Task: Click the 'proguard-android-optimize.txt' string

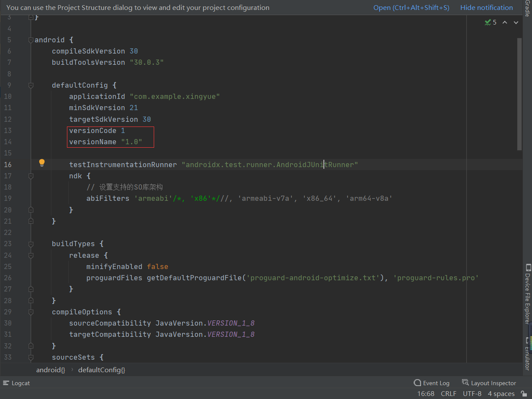Action: [313, 278]
